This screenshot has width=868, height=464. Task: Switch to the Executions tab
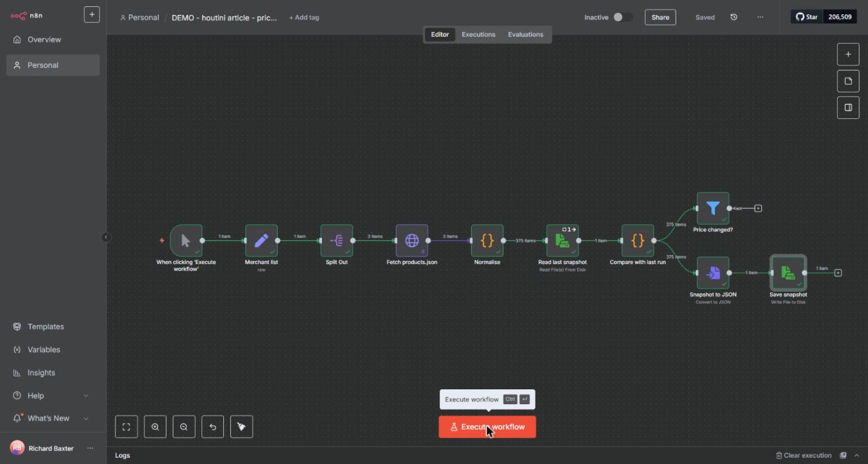(x=478, y=34)
